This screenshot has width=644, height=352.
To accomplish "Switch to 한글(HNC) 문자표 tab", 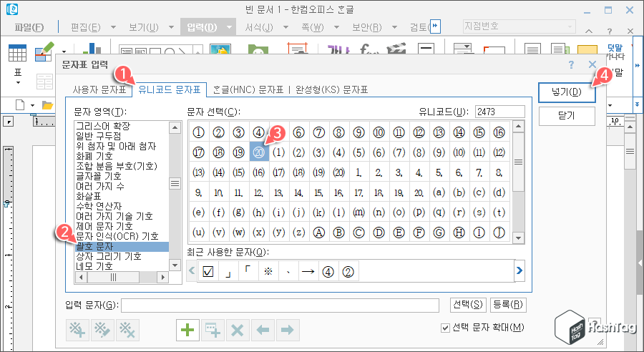I will click(x=248, y=89).
